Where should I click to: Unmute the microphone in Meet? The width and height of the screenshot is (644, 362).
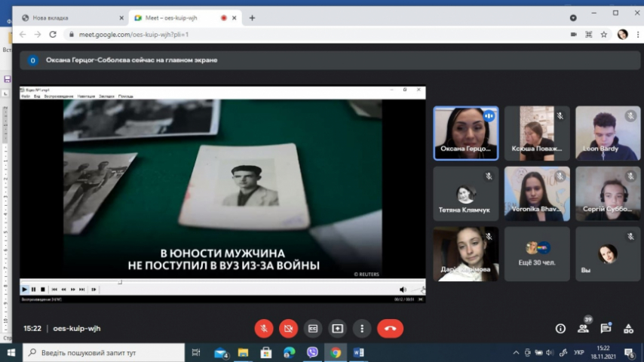[x=264, y=329]
